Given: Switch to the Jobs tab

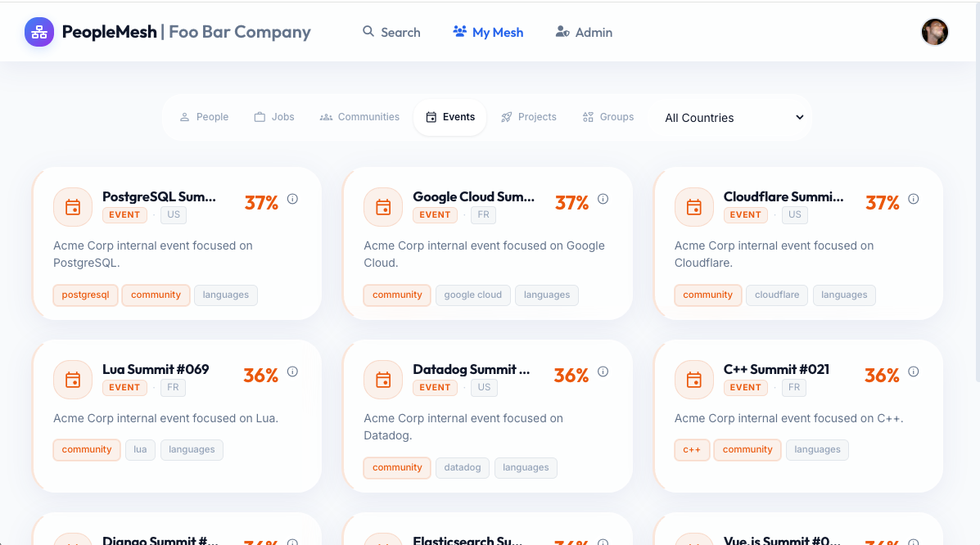Looking at the screenshot, I should [x=274, y=117].
